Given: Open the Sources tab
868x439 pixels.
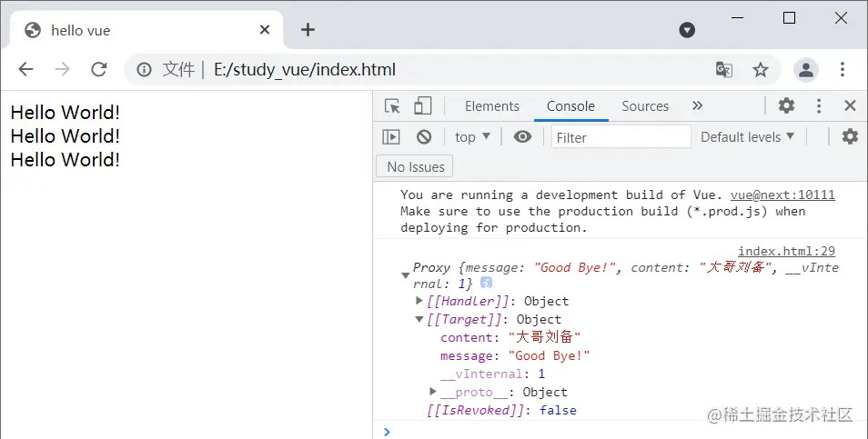Looking at the screenshot, I should click(x=645, y=106).
